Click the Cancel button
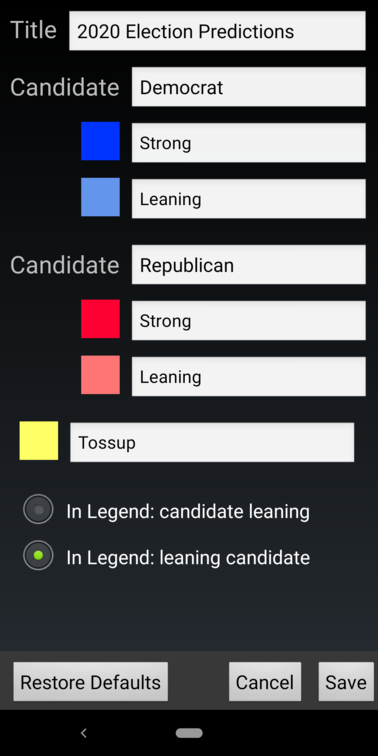This screenshot has height=756, width=378. 265,682
